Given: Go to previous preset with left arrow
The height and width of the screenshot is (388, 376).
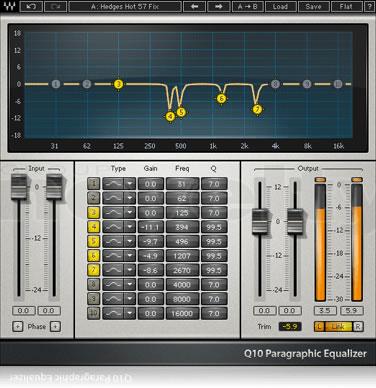Looking at the screenshot, I should click(194, 6).
